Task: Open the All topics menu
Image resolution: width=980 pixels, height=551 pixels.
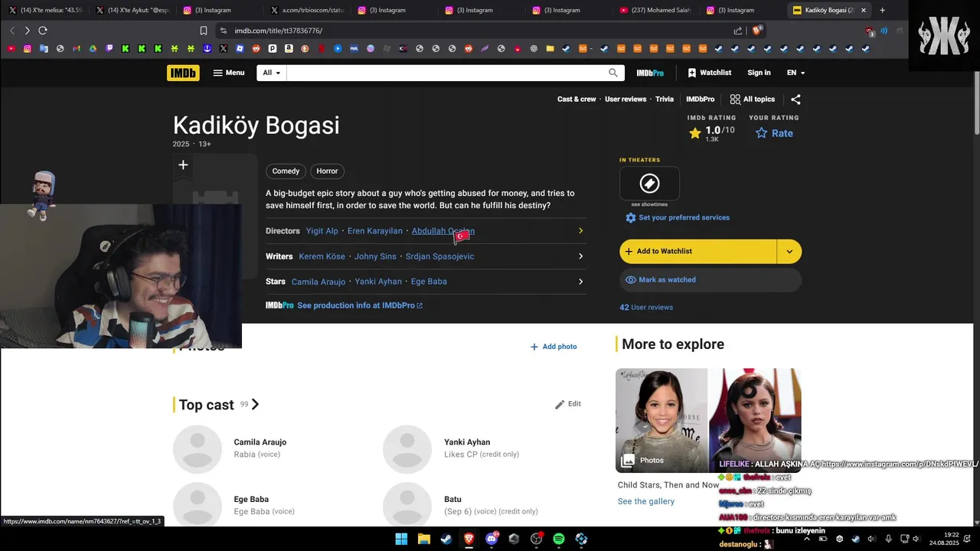Action: [x=753, y=99]
